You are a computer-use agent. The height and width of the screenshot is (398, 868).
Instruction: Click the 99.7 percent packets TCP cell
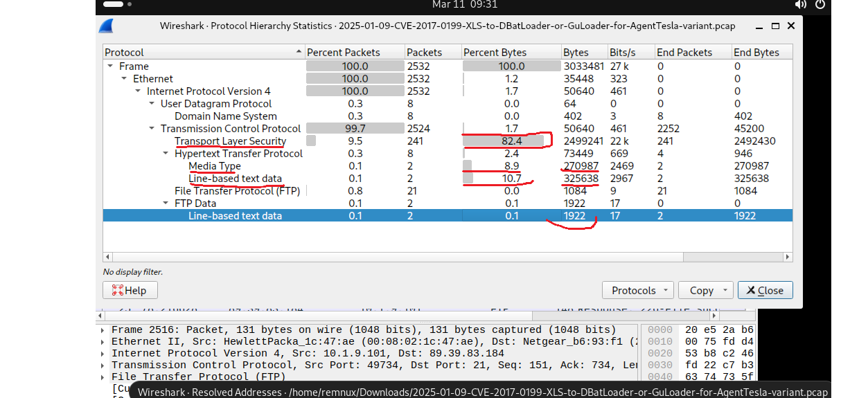pos(355,129)
